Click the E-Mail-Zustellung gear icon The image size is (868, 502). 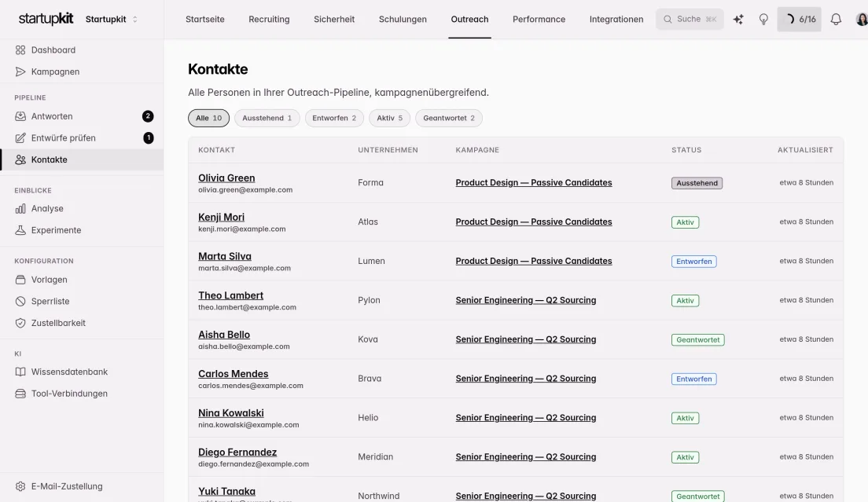click(x=20, y=486)
